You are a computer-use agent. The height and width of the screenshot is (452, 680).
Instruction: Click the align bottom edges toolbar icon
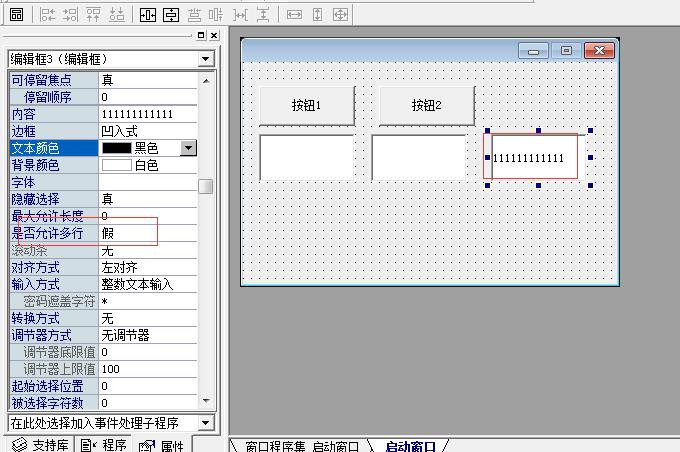[117, 15]
